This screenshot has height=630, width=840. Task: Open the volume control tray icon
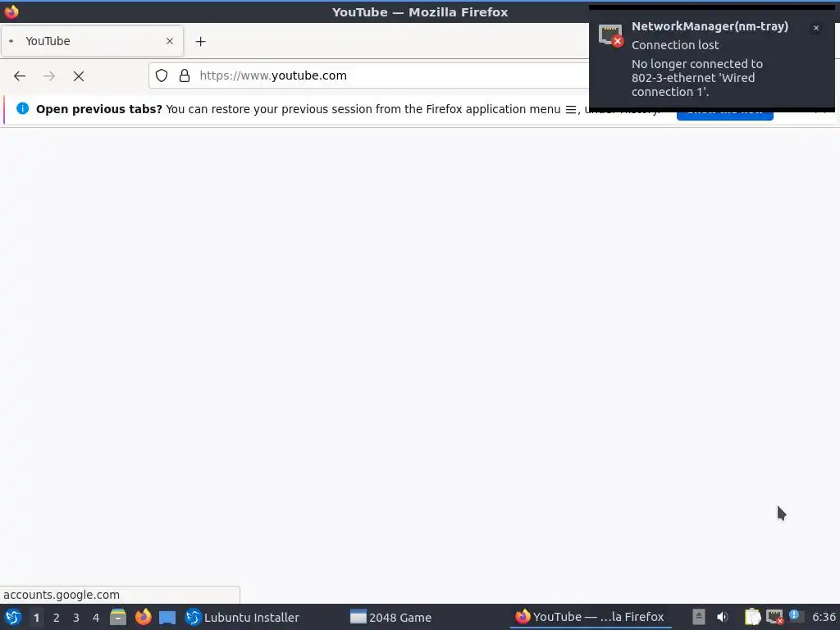pyautogui.click(x=723, y=617)
